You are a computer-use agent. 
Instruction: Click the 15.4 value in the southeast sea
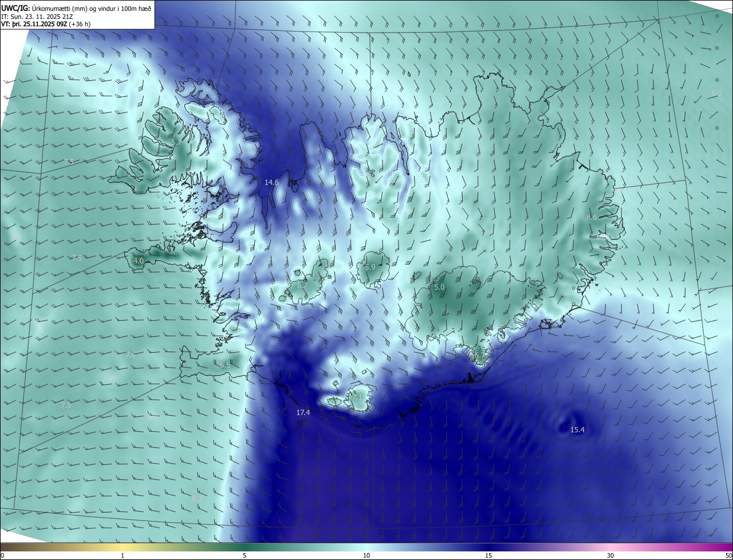coord(577,429)
